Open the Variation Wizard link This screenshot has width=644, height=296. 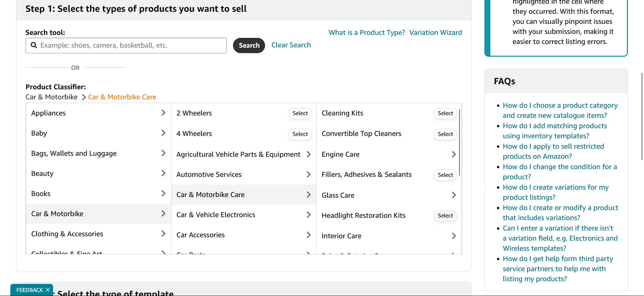(435, 33)
